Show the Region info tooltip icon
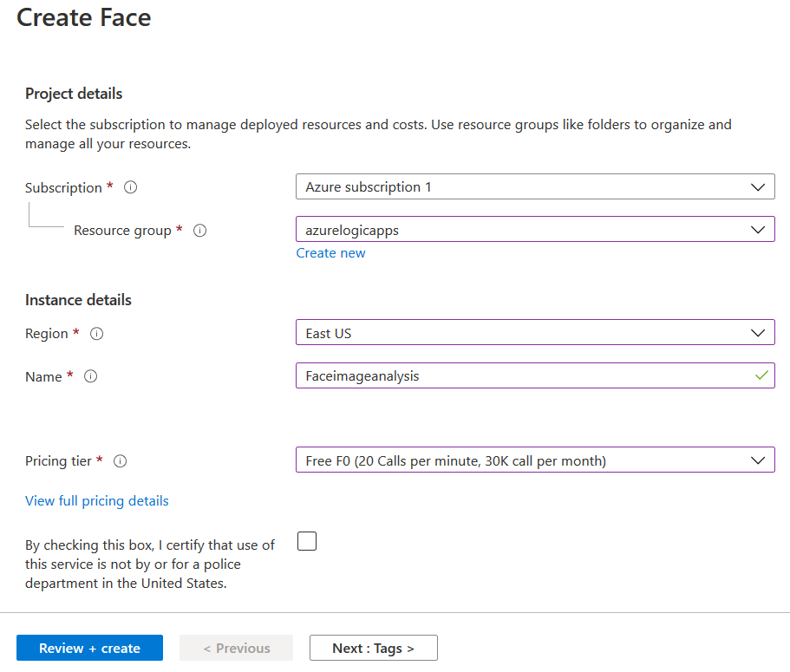 97,334
